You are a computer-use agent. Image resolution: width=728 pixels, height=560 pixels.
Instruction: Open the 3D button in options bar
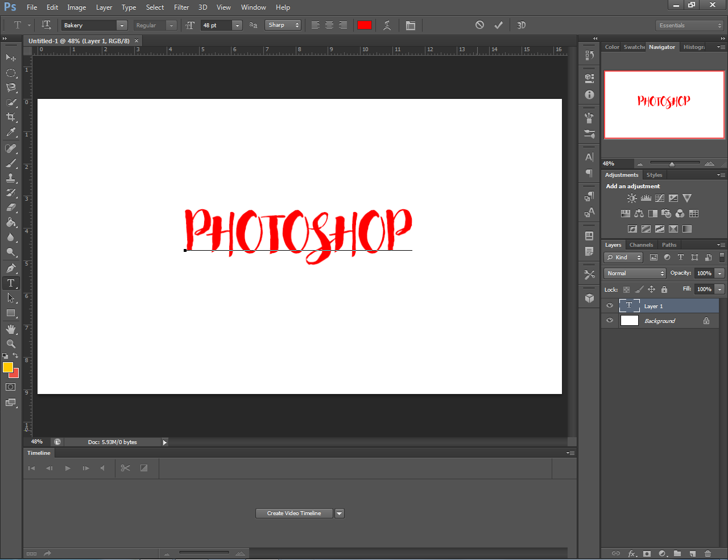521,25
